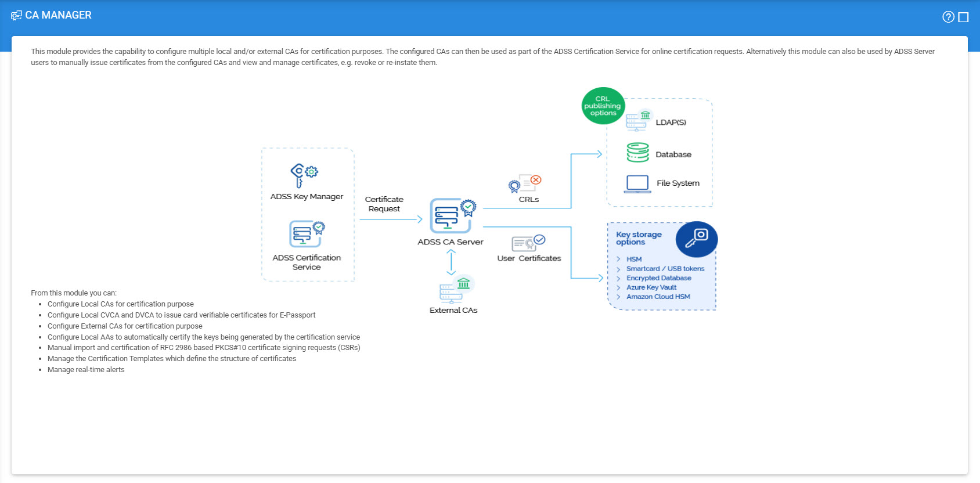The height and width of the screenshot is (483, 980).
Task: Click the green Database icon
Action: coord(637,153)
